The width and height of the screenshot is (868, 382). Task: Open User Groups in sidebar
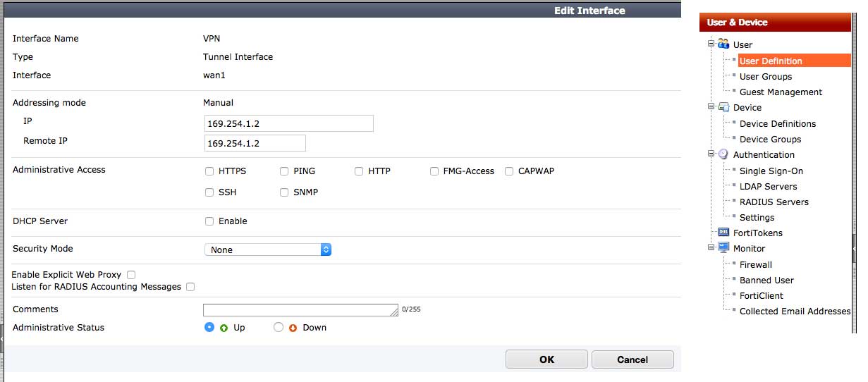pyautogui.click(x=765, y=77)
